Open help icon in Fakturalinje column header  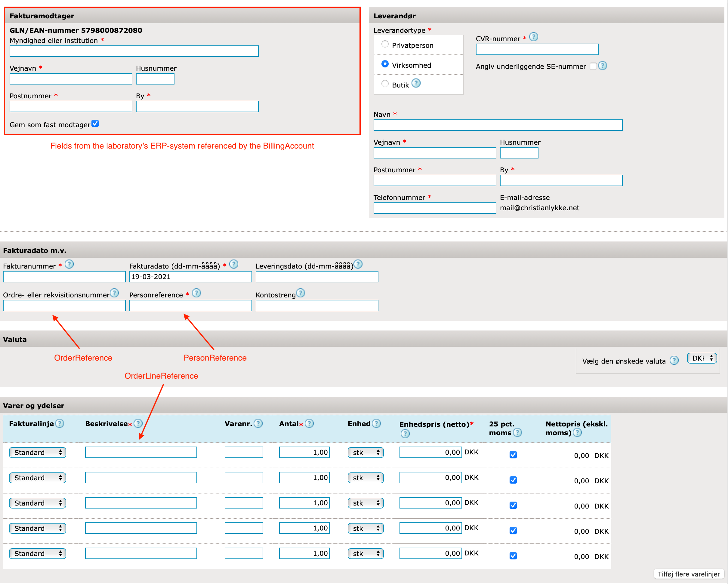coord(60,424)
